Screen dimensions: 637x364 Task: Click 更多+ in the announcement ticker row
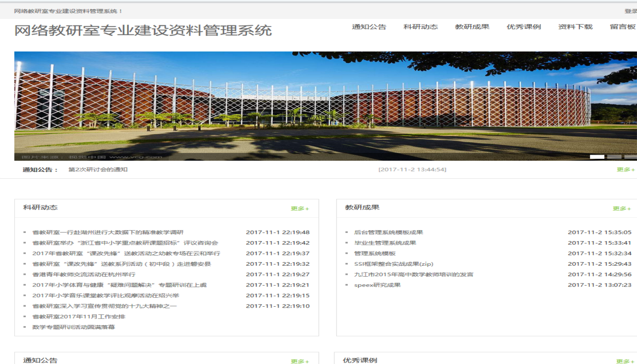626,170
